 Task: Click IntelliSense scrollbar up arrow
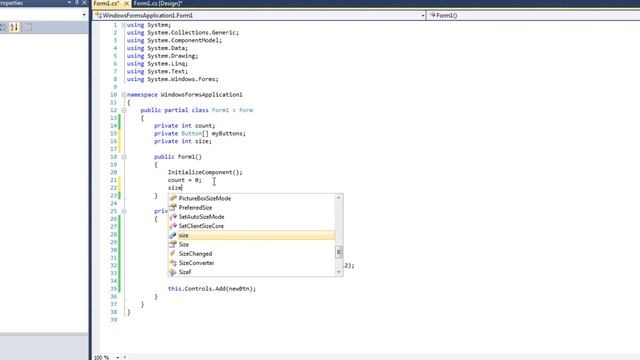[x=338, y=198]
